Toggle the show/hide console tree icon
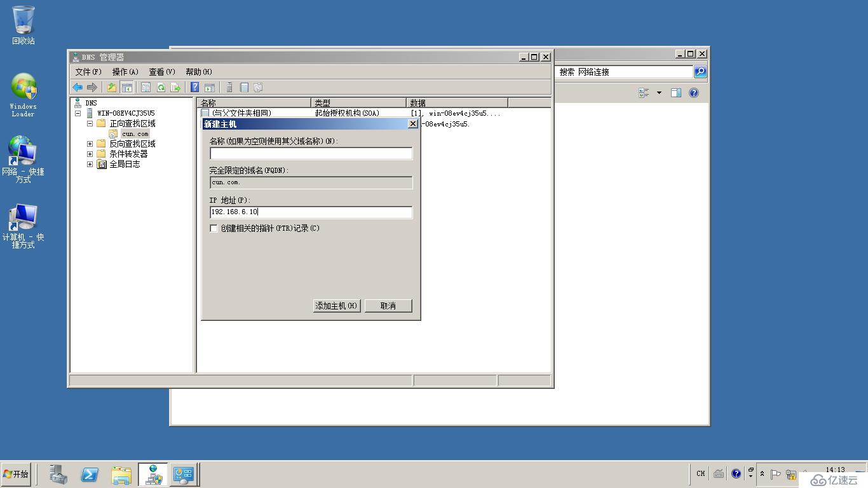This screenshot has height=488, width=868. 126,88
